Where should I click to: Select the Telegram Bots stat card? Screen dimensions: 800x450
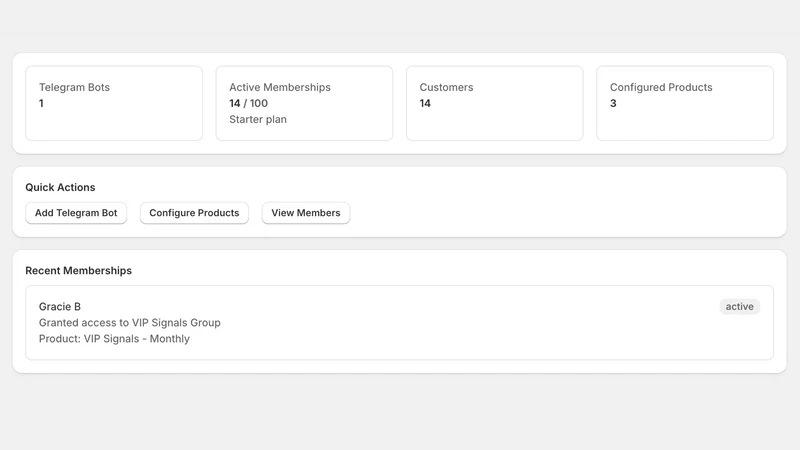pyautogui.click(x=114, y=103)
